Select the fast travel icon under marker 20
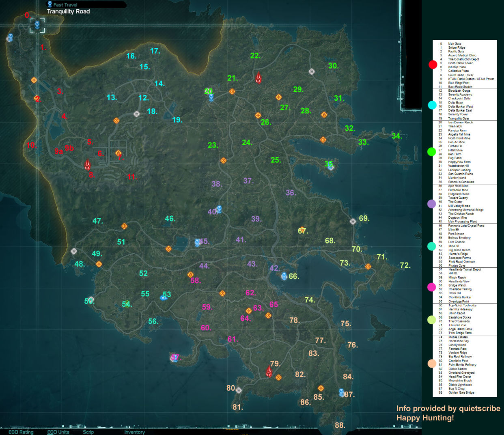Viewport: 504px width, 435px height. click(211, 97)
